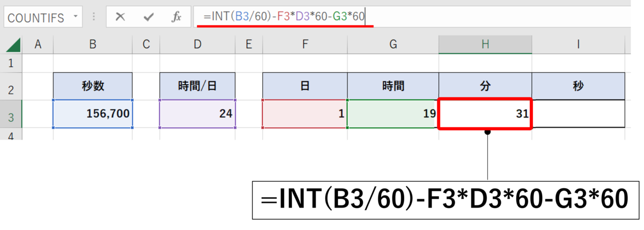
Task: Click cell G3 containing 19
Action: (x=393, y=113)
